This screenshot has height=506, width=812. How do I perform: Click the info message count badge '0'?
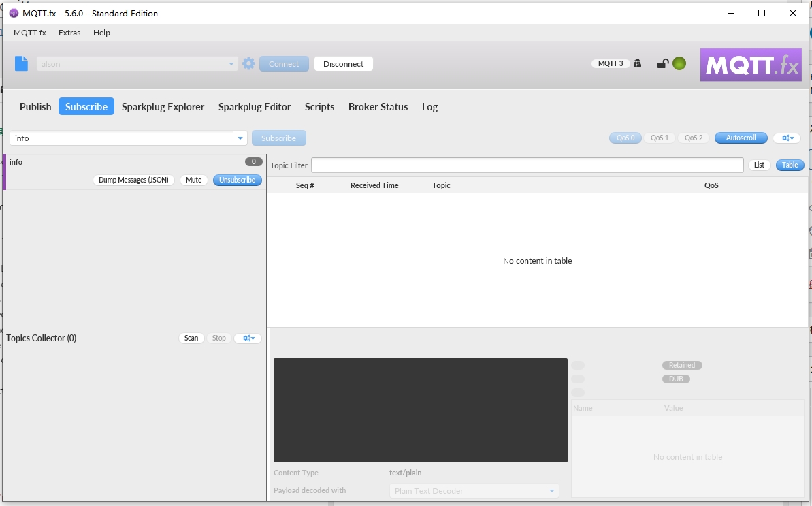tap(254, 161)
